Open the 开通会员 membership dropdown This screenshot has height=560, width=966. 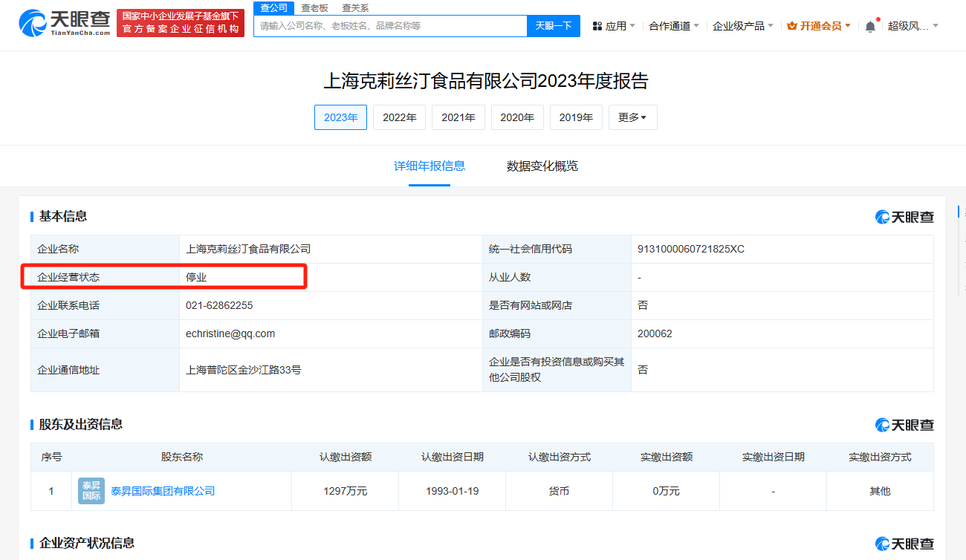tap(819, 26)
